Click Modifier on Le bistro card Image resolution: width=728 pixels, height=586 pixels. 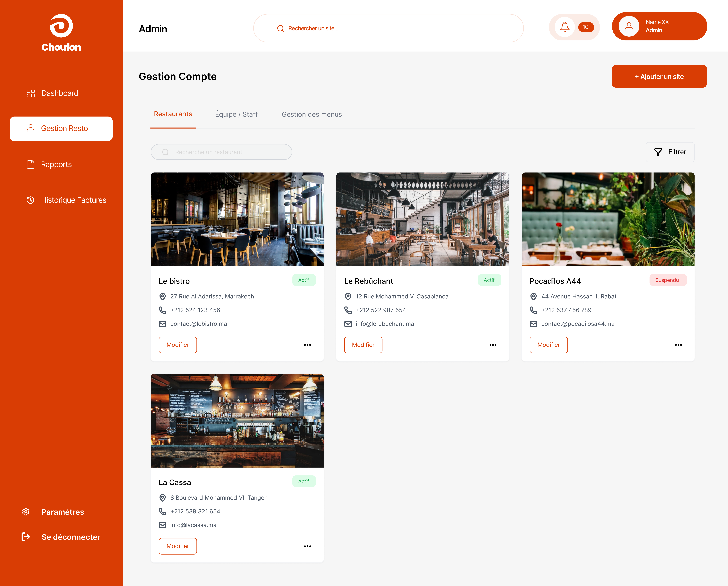(178, 345)
